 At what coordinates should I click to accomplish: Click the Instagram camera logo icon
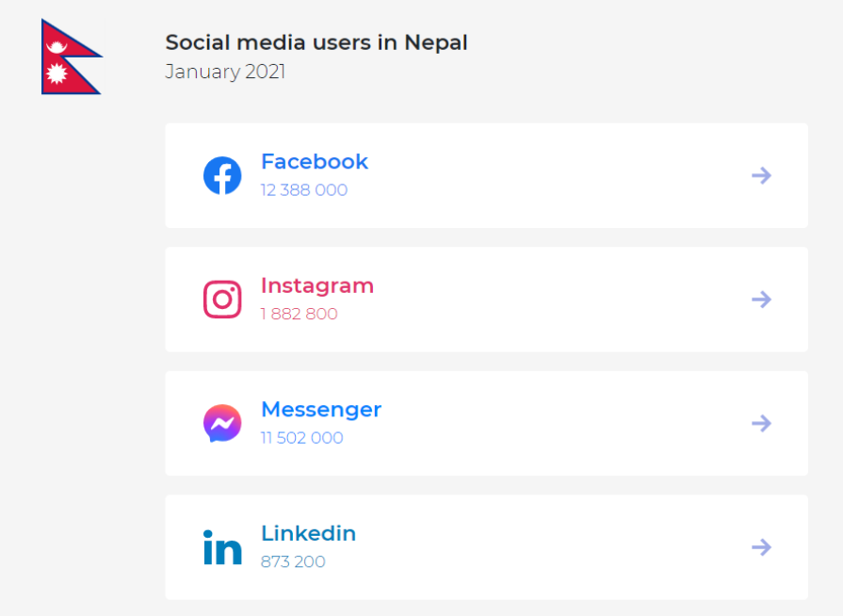(222, 300)
